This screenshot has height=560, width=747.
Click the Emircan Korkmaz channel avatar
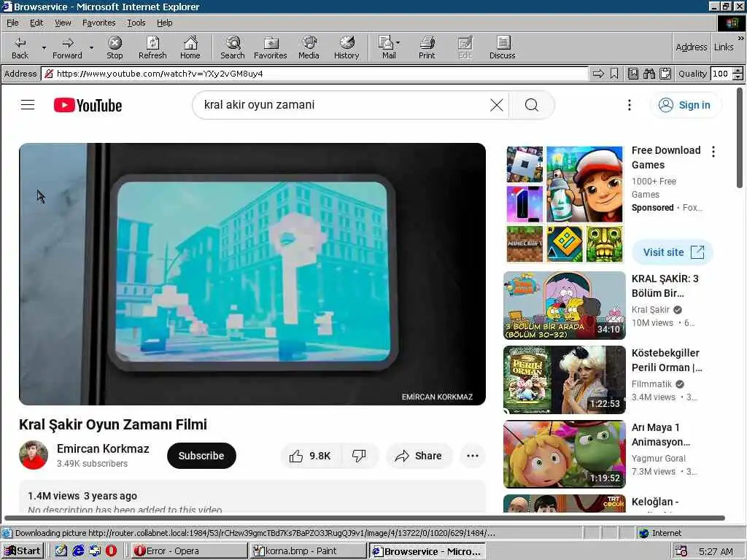coord(34,455)
